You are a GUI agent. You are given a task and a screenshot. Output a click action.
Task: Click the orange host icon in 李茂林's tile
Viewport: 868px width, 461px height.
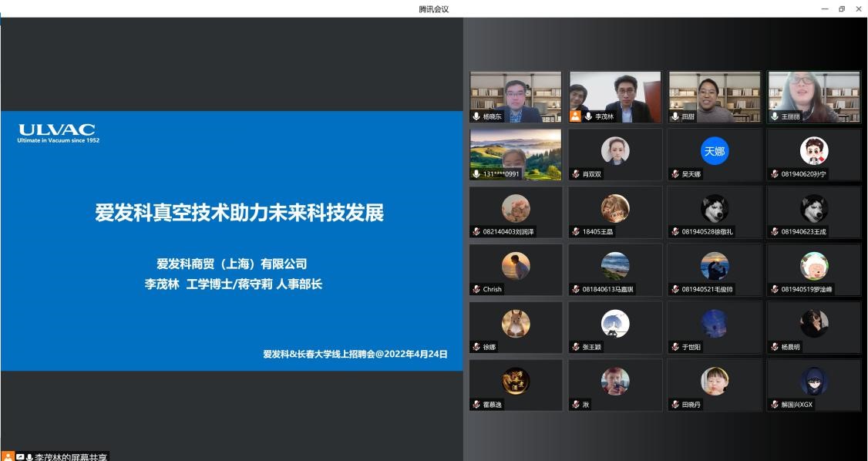576,116
